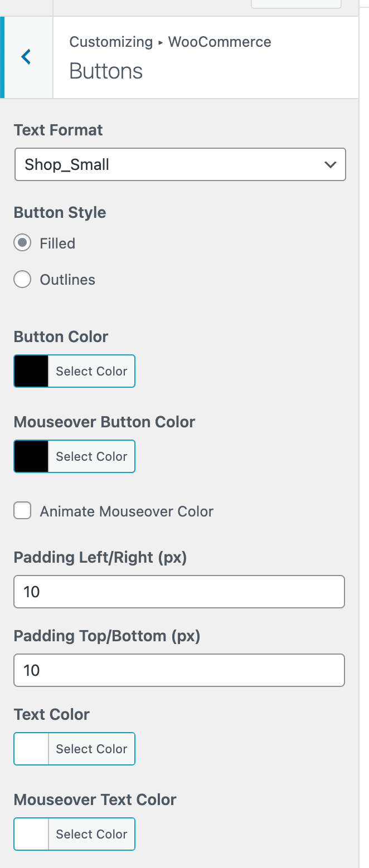This screenshot has width=369, height=868.
Task: Click the Padding Top/Bottom input field
Action: click(x=179, y=670)
